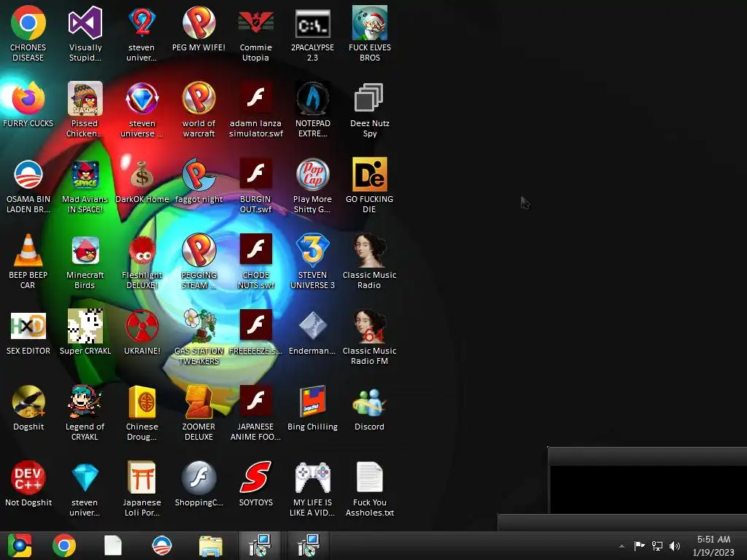Open the volume speaker control
This screenshot has height=560, width=747.
point(675,546)
